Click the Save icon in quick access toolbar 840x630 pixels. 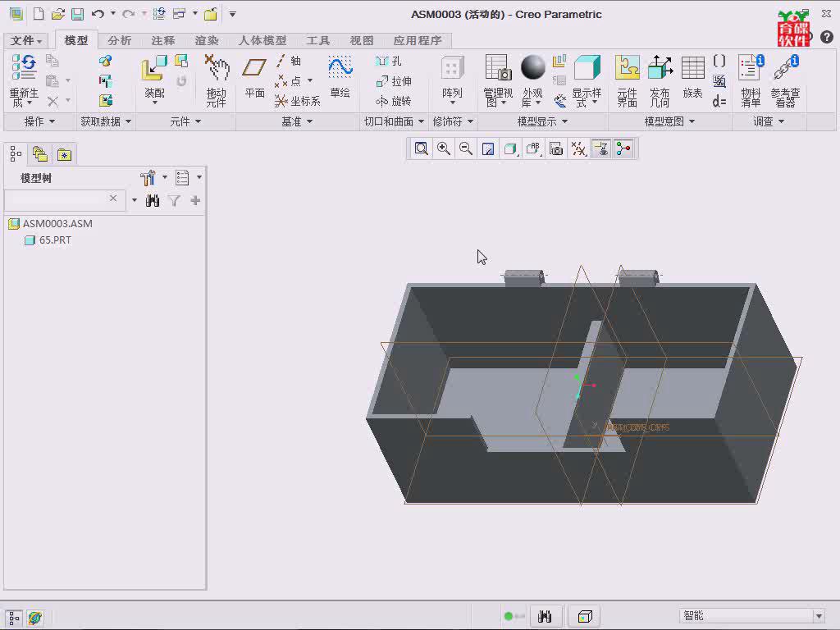coord(78,14)
